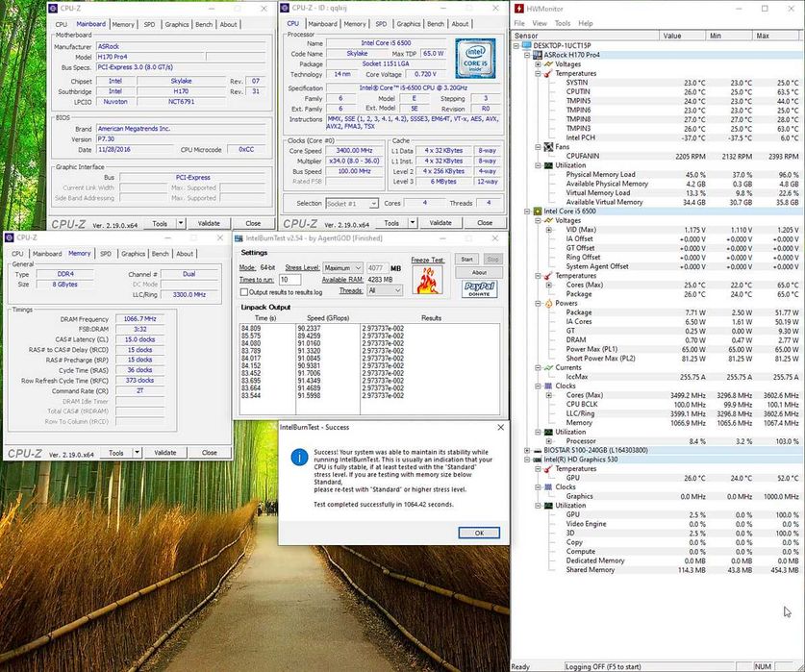Click the Start button in IntelBurnTest

(466, 259)
